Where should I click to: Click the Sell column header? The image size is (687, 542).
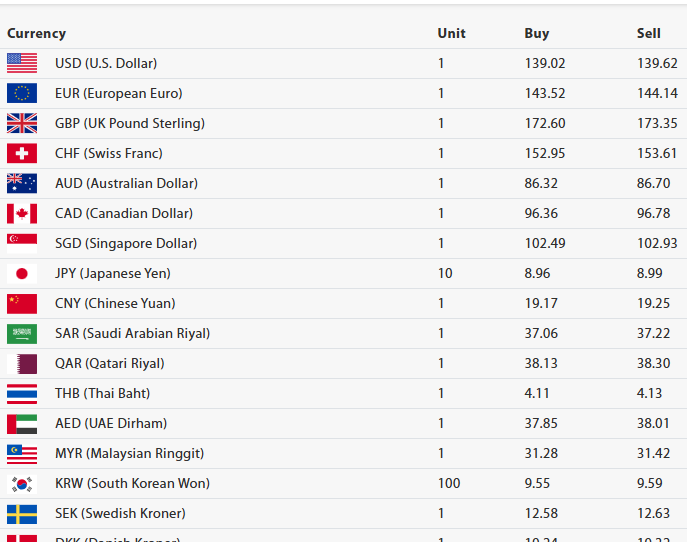pyautogui.click(x=648, y=33)
